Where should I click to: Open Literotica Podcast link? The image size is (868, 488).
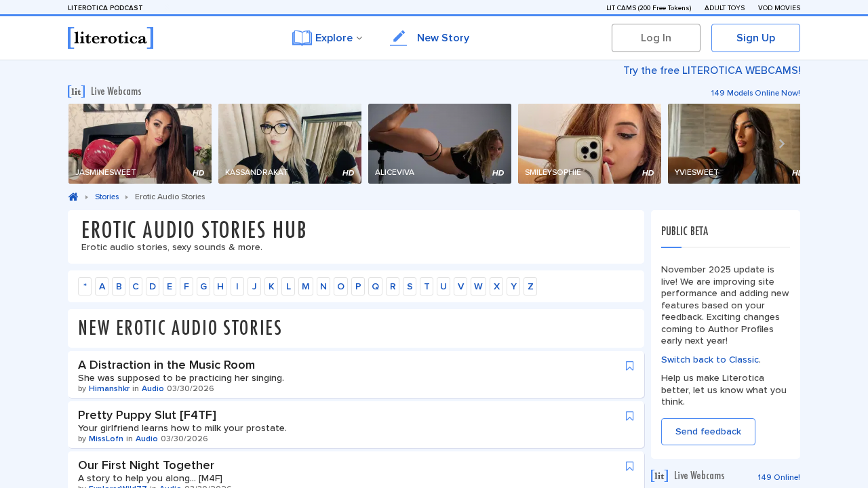105,8
